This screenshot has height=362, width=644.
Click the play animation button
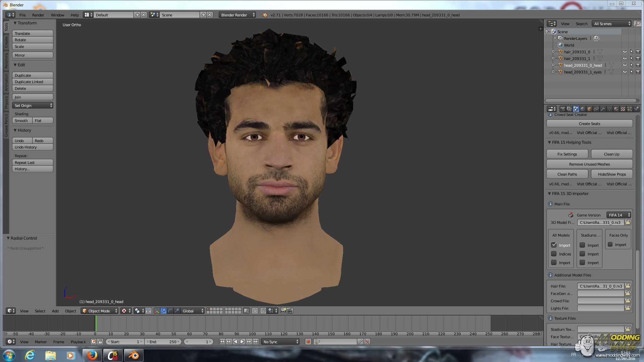[242, 342]
